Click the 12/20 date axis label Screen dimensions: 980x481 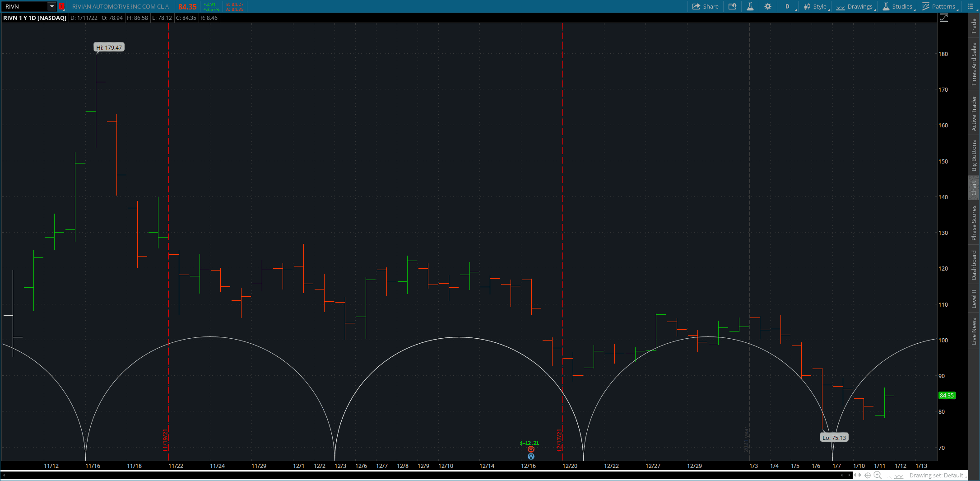coord(570,466)
